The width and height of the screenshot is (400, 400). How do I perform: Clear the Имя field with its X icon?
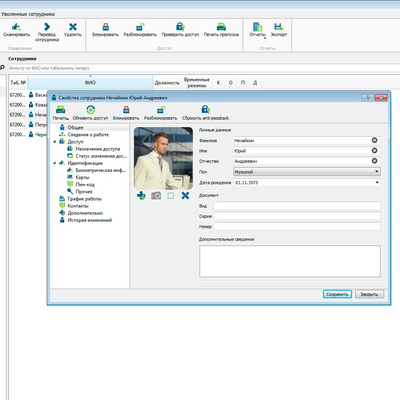374,151
